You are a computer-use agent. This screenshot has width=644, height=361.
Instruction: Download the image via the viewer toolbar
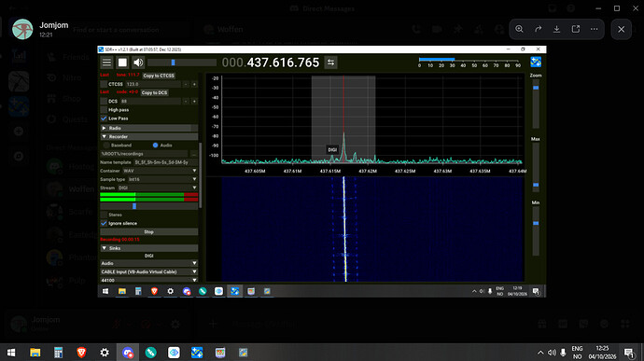click(x=557, y=29)
